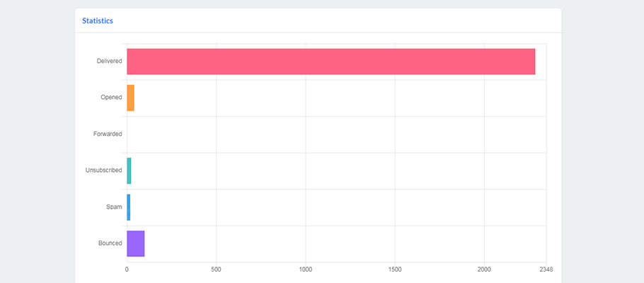Click the 500 tick on the x-axis
Image resolution: width=644 pixels, height=283 pixels.
[x=216, y=270]
